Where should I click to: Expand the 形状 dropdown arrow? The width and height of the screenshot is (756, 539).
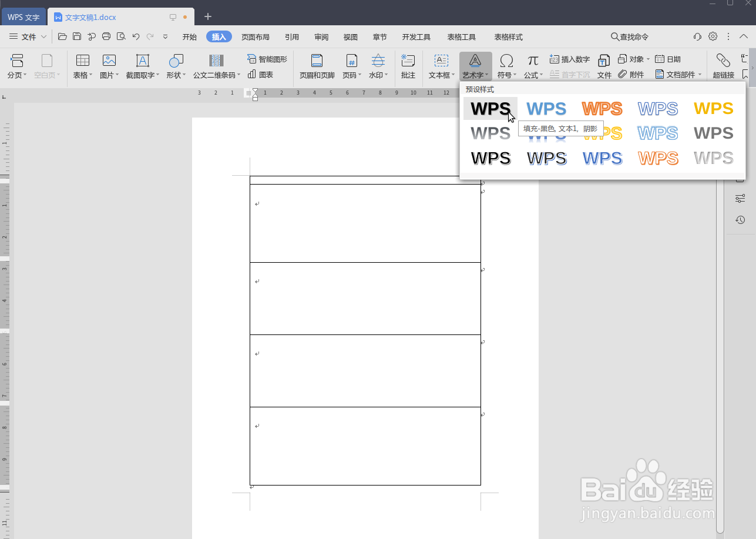click(184, 75)
